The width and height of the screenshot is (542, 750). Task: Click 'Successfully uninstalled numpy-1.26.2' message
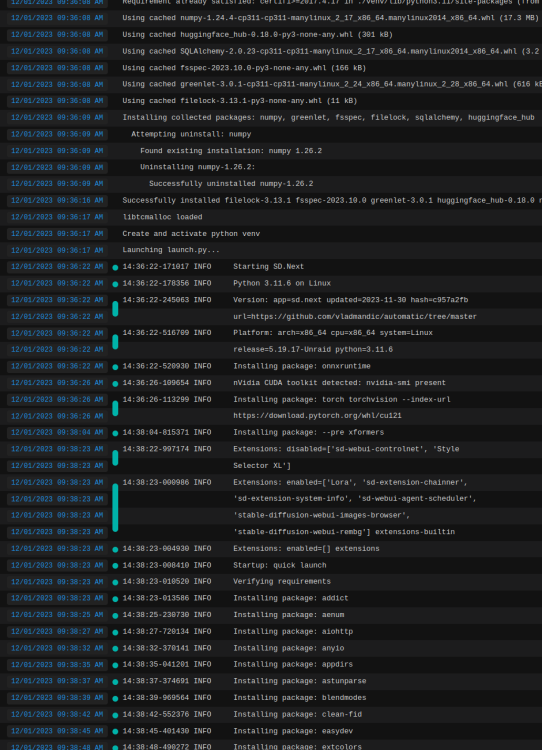pyautogui.click(x=231, y=184)
